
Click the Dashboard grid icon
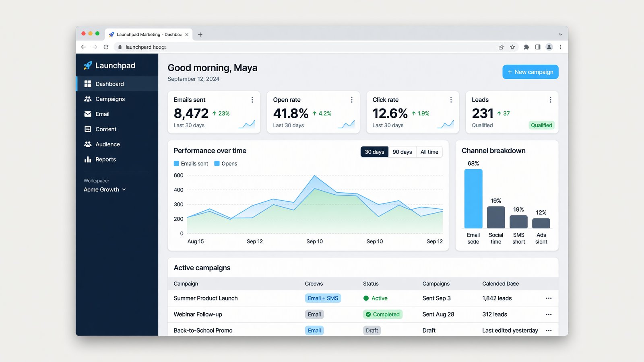point(88,84)
